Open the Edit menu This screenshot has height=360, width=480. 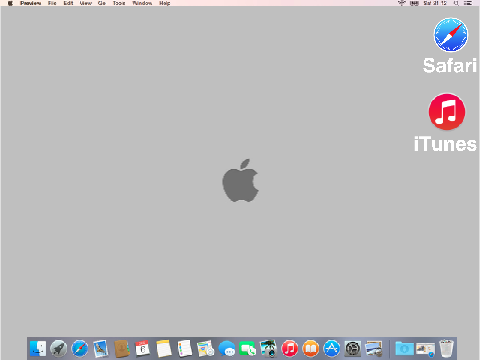(x=68, y=3)
